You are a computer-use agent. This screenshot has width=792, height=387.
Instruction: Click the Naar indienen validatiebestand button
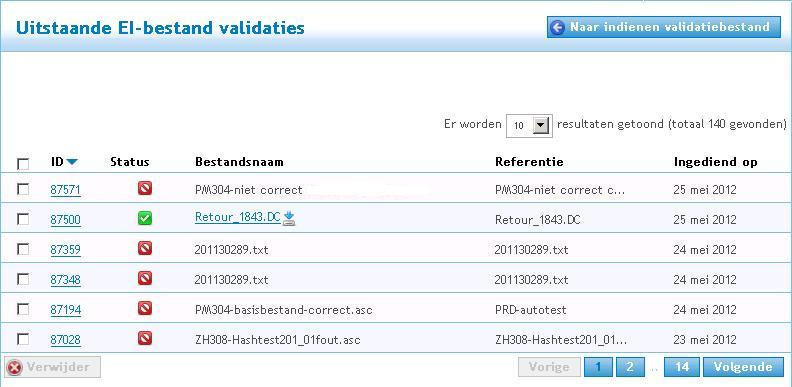point(664,27)
